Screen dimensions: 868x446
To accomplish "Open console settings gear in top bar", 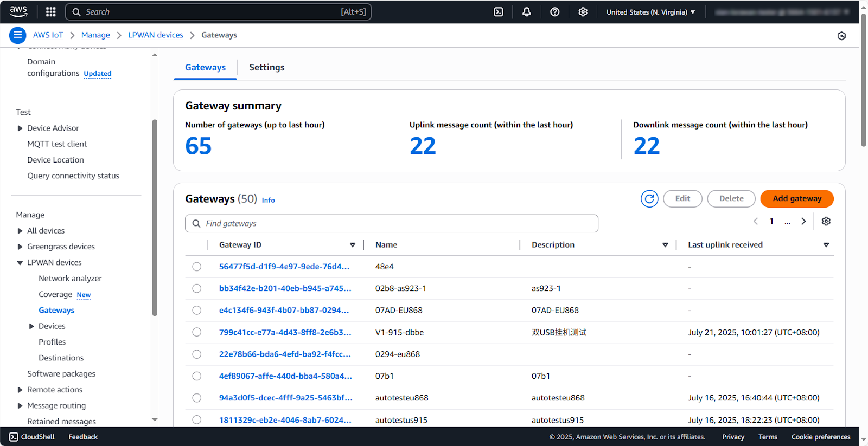I will 583,12.
